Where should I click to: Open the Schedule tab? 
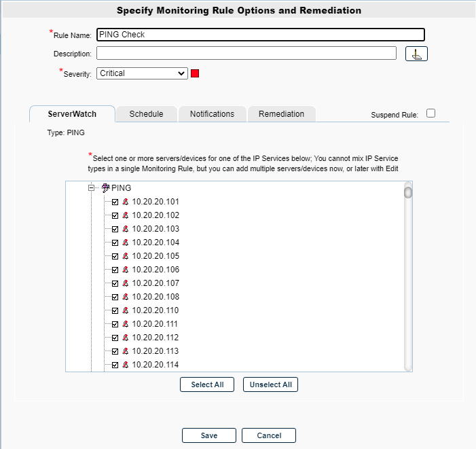coord(146,114)
